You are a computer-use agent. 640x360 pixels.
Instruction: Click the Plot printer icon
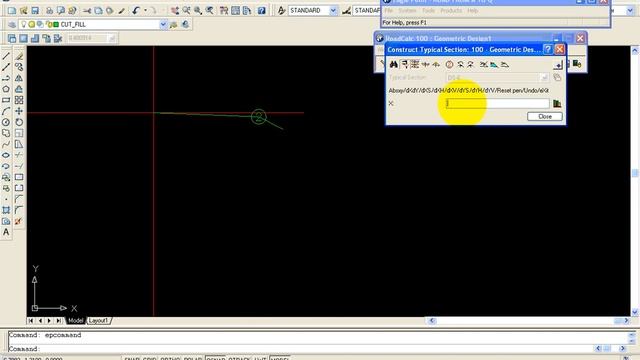(x=49, y=11)
